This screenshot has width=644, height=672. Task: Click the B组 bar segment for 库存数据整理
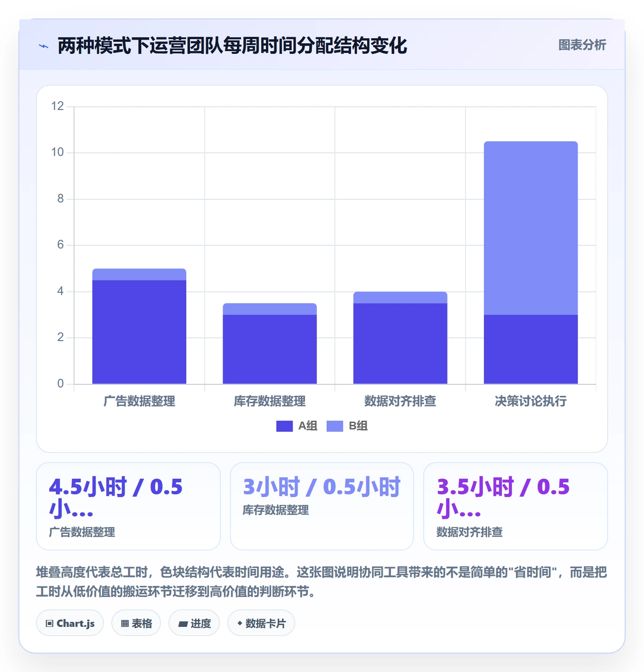pos(270,309)
